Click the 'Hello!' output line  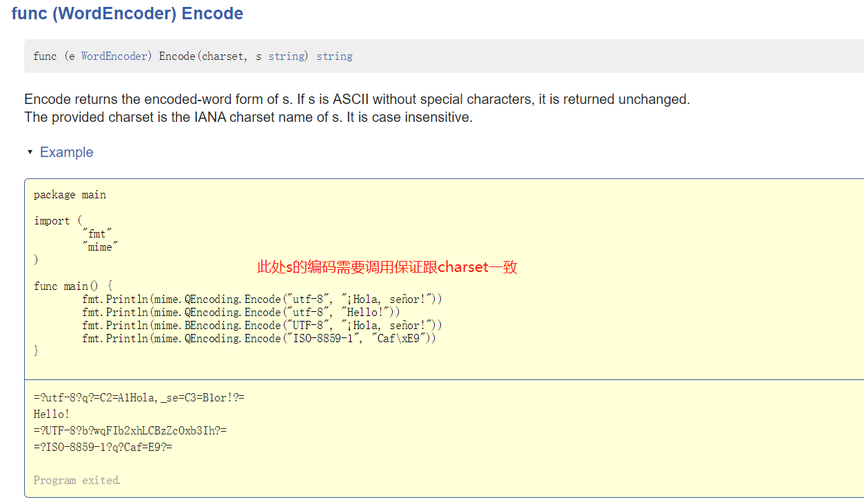(52, 414)
